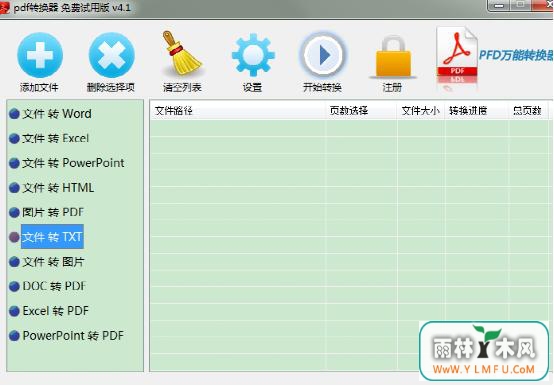Choose 文件 转 HTML text
Image resolution: width=554 pixels, height=386 pixels.
click(58, 188)
